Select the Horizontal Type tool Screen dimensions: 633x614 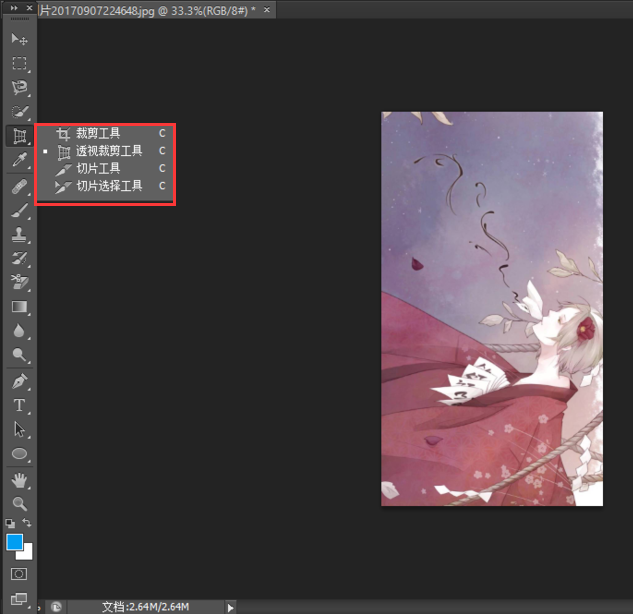(x=19, y=405)
